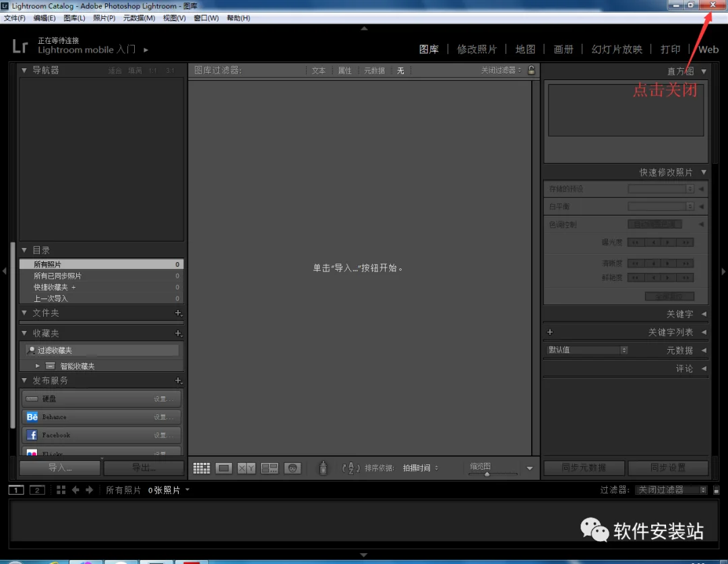Go back using the filmstrip left arrow
This screenshot has width=728, height=564.
(x=75, y=490)
